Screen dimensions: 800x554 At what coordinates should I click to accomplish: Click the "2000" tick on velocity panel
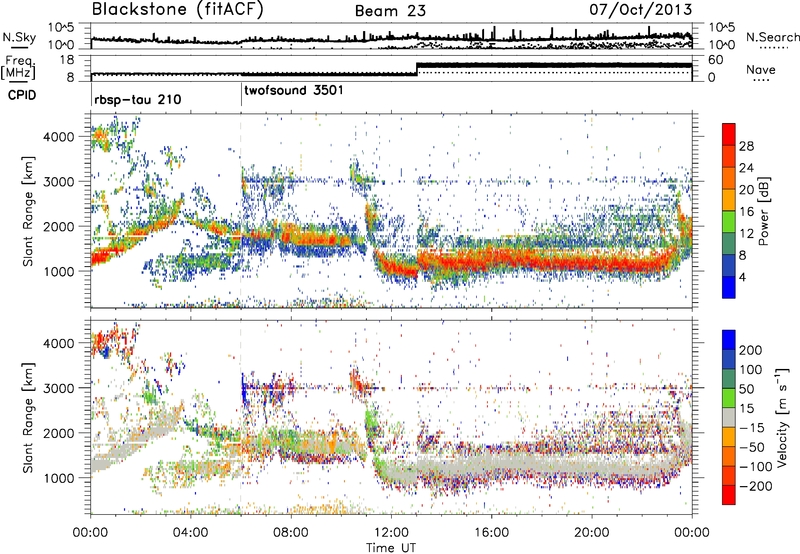59,433
